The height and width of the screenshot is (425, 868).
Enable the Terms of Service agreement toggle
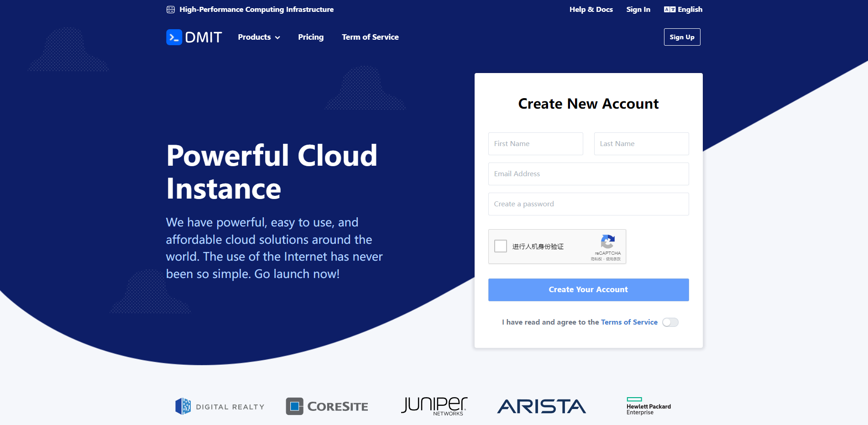click(670, 322)
